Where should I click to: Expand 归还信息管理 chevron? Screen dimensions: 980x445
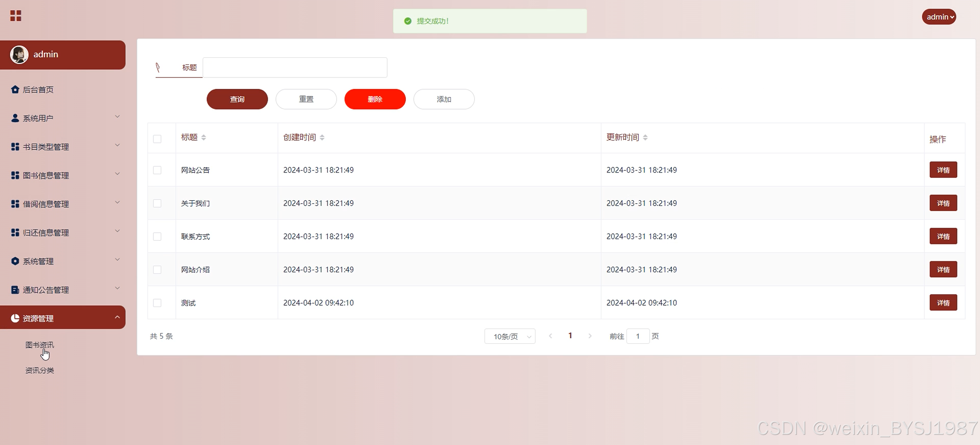(x=117, y=231)
